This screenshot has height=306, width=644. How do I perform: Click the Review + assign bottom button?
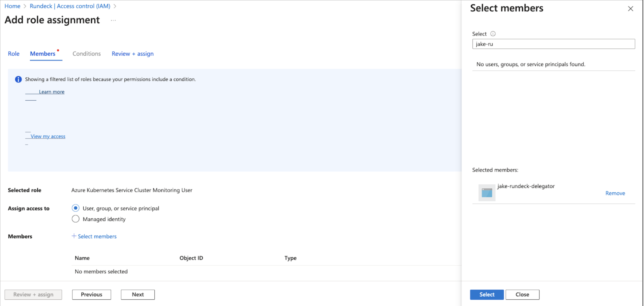(33, 294)
